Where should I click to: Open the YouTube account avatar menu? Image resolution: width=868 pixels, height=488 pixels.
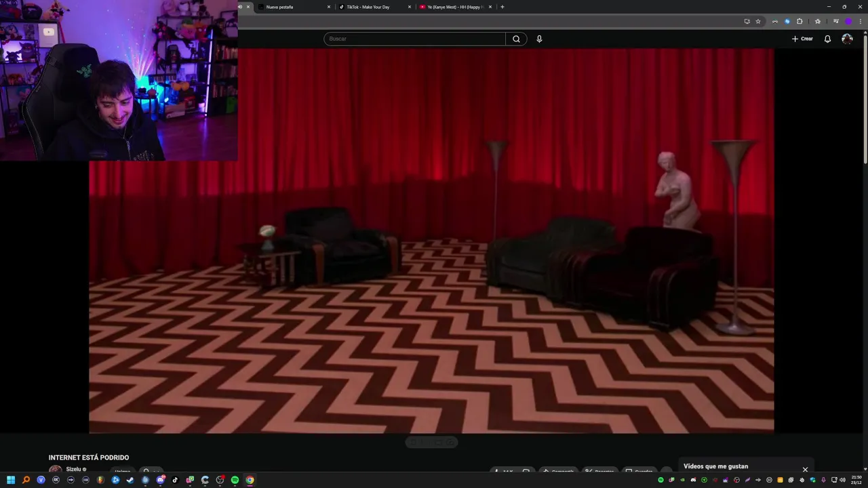coord(847,39)
